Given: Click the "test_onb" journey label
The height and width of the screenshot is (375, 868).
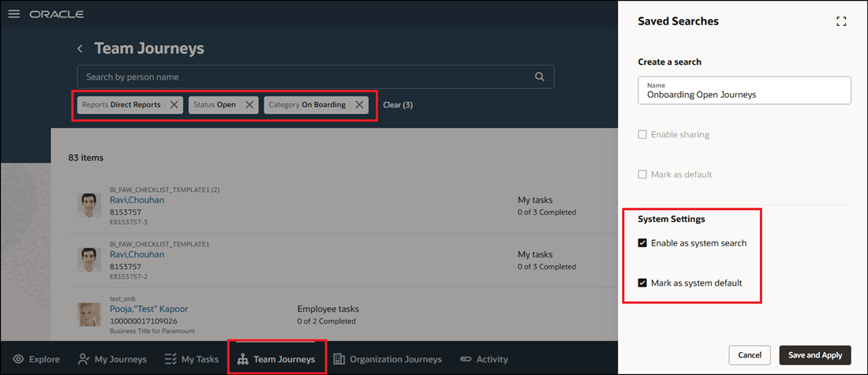Looking at the screenshot, I should (x=122, y=298).
